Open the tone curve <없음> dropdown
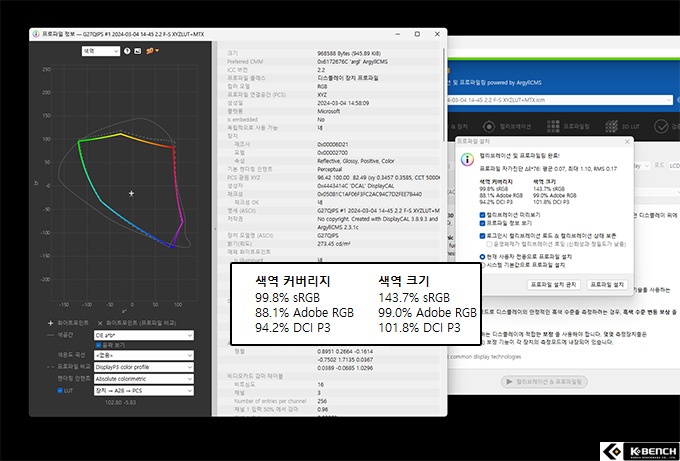This screenshot has width=680, height=461. (x=144, y=355)
